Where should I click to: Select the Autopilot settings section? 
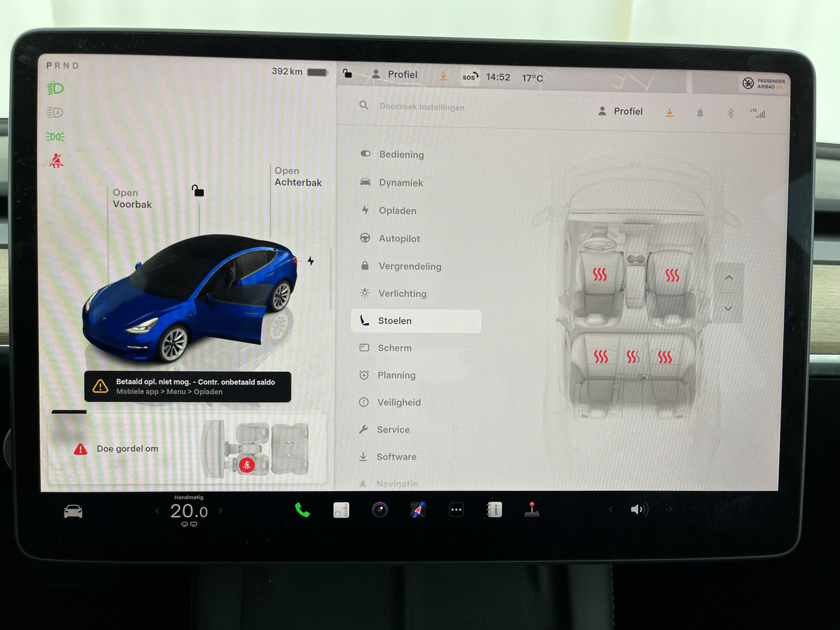[400, 238]
